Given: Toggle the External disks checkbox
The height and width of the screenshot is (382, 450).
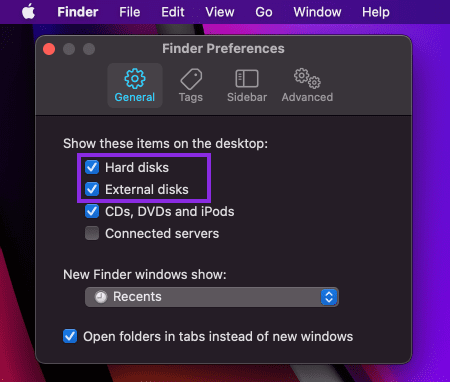Looking at the screenshot, I should pyautogui.click(x=92, y=189).
